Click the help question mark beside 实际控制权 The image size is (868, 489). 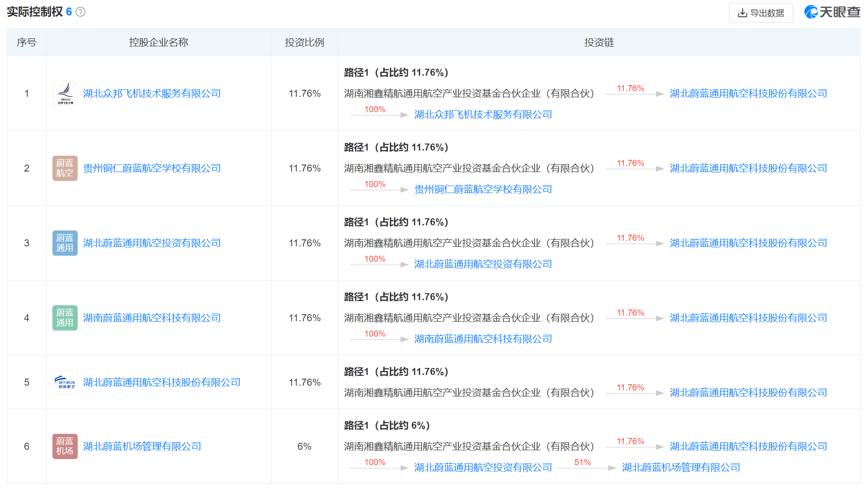pyautogui.click(x=80, y=12)
